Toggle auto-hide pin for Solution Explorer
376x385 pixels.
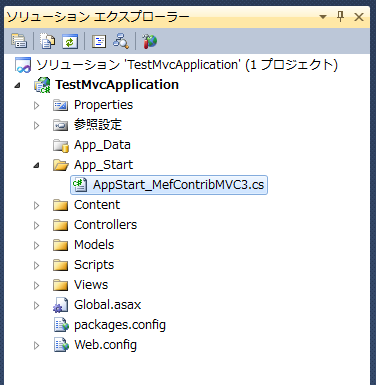pyautogui.click(x=340, y=16)
